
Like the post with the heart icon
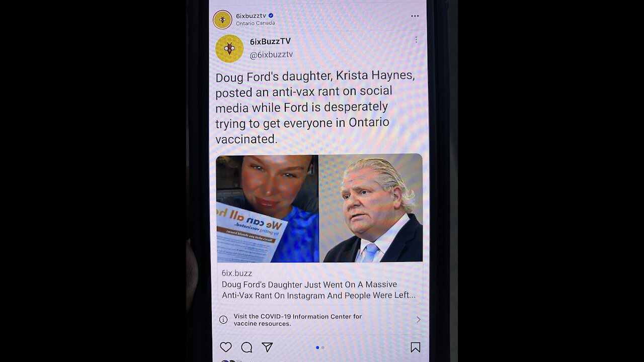click(226, 347)
